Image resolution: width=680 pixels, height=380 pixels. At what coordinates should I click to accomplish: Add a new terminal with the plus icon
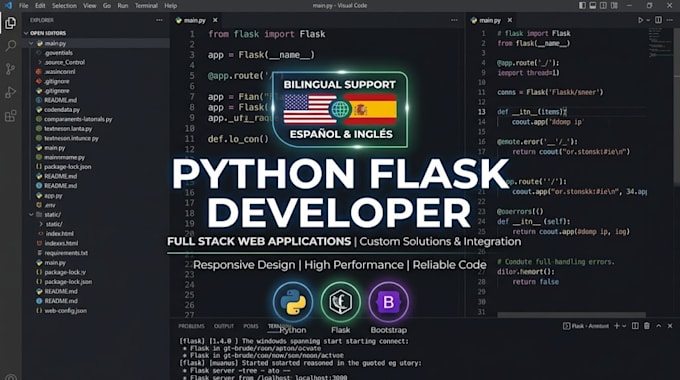click(617, 326)
